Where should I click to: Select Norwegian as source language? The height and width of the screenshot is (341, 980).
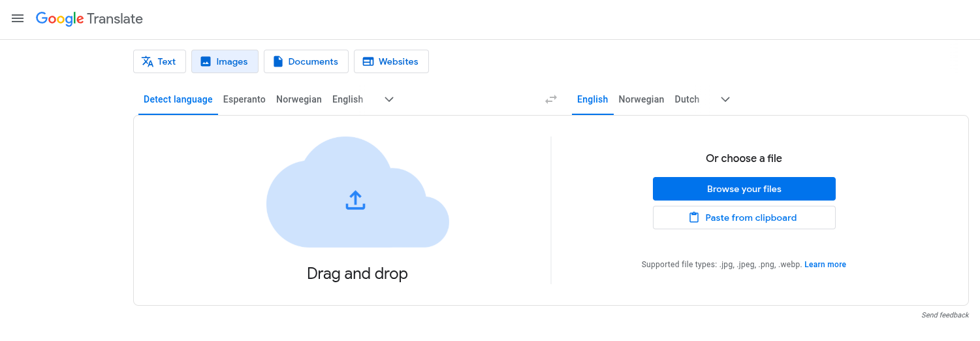(x=299, y=99)
